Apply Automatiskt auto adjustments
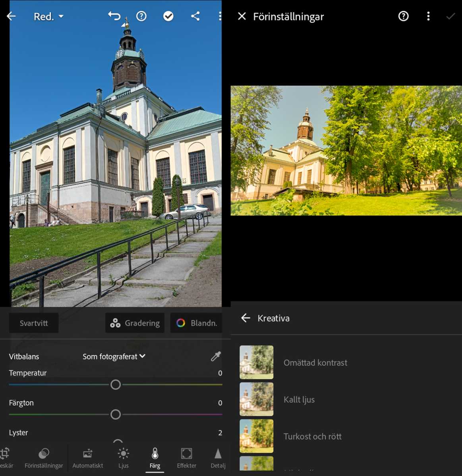The height and width of the screenshot is (476, 462). 88,458
